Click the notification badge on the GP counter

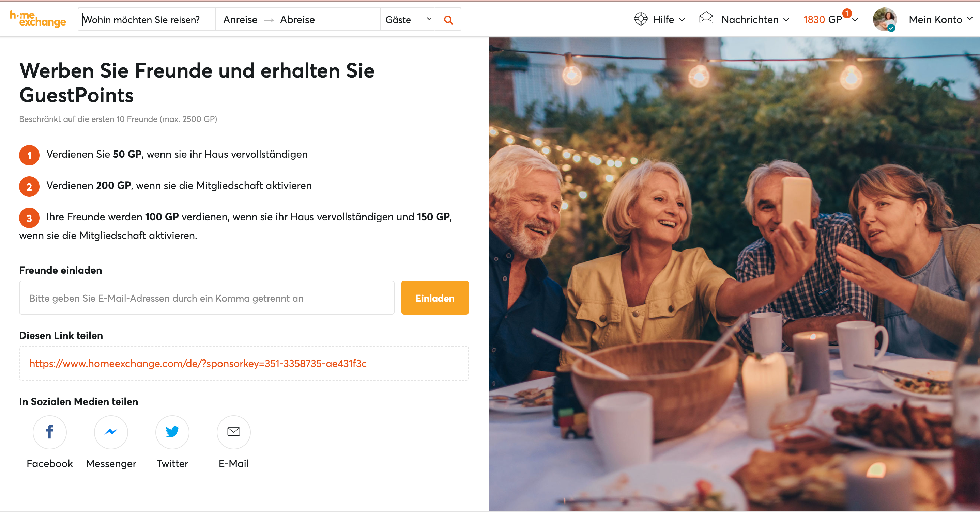845,13
